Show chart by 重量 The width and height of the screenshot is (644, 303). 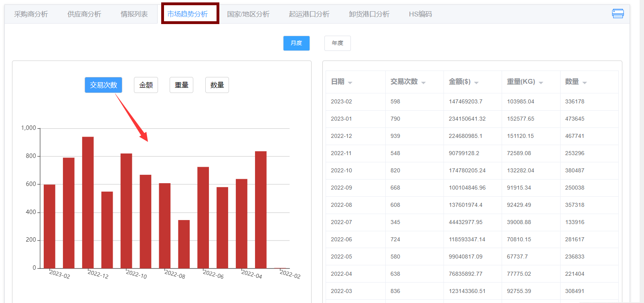point(181,85)
